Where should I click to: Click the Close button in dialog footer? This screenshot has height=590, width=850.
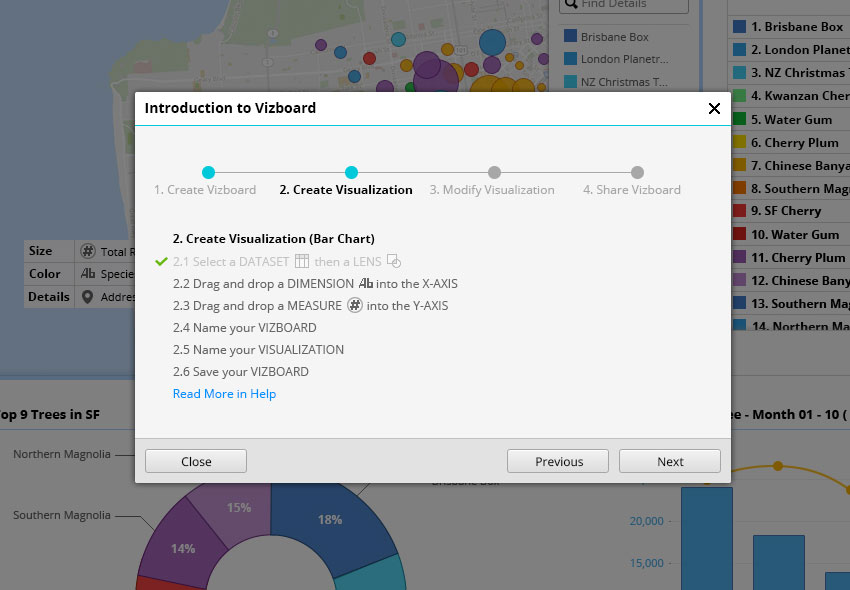coord(196,461)
